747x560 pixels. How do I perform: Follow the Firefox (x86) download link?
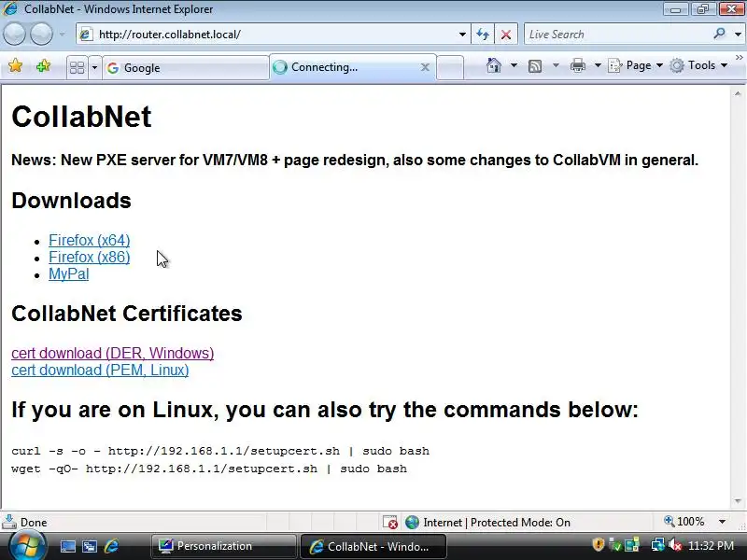point(89,258)
